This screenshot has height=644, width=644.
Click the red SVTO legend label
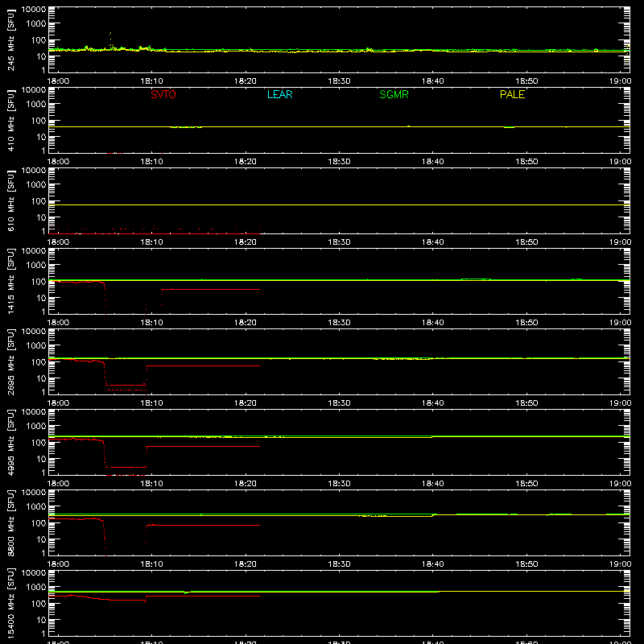163,94
